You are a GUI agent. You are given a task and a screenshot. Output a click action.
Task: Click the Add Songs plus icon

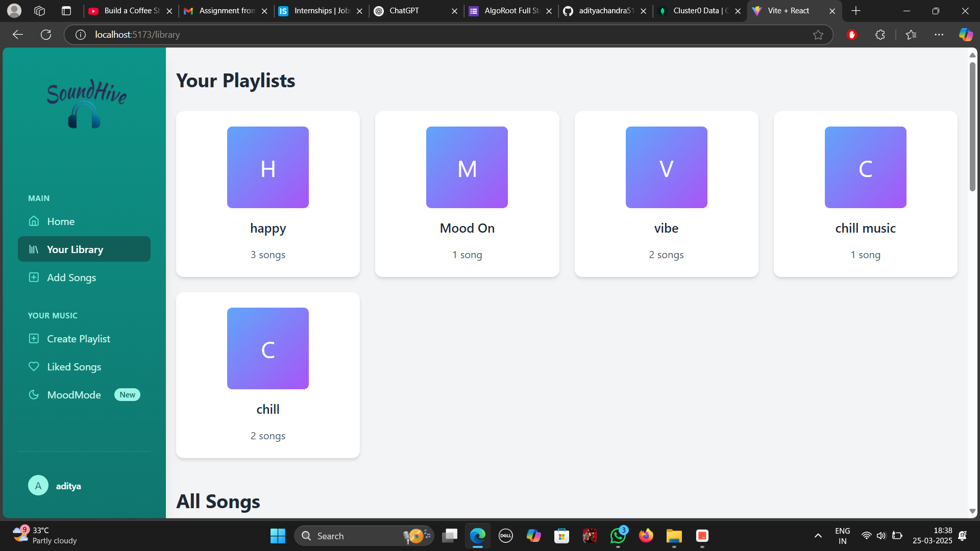34,278
